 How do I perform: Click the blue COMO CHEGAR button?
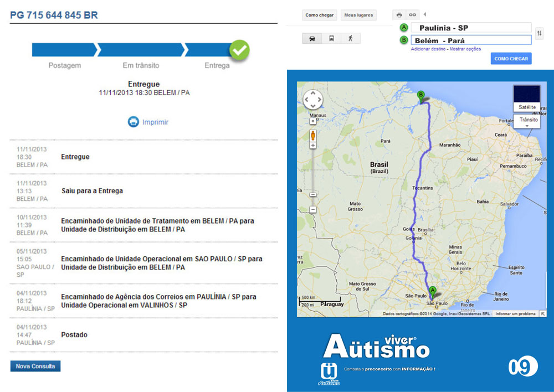click(511, 59)
